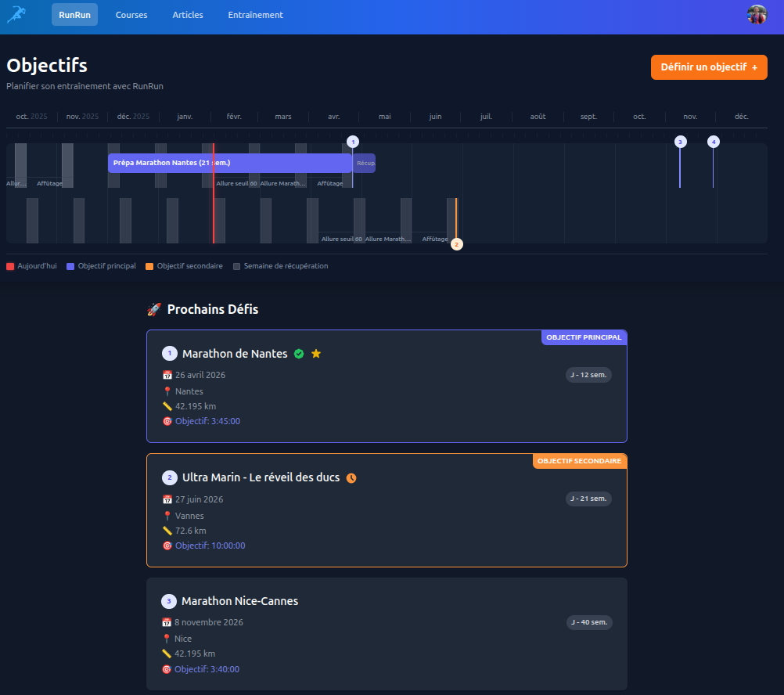Click the orange Objectif secondaire legend swatch
The width and height of the screenshot is (784, 695).
[x=149, y=266]
